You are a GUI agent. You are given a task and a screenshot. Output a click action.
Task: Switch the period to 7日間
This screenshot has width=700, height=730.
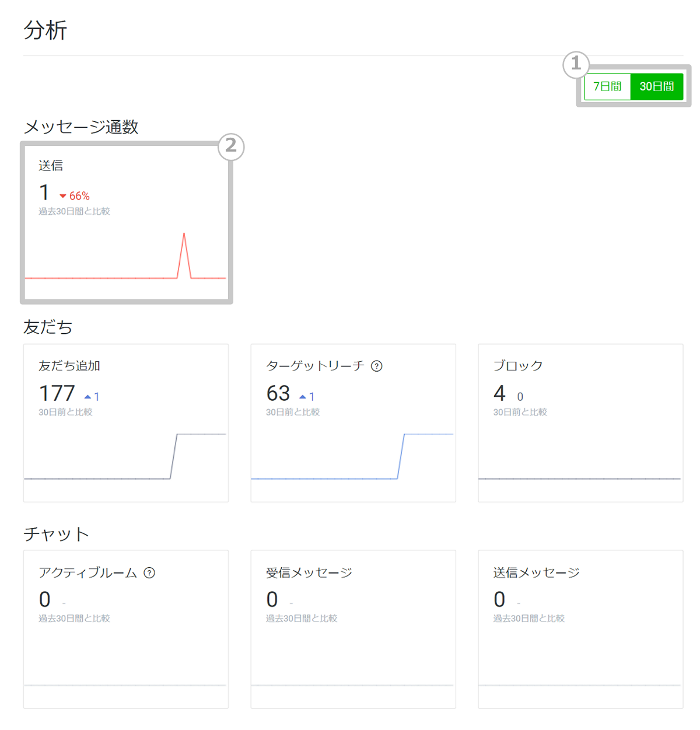tap(607, 86)
